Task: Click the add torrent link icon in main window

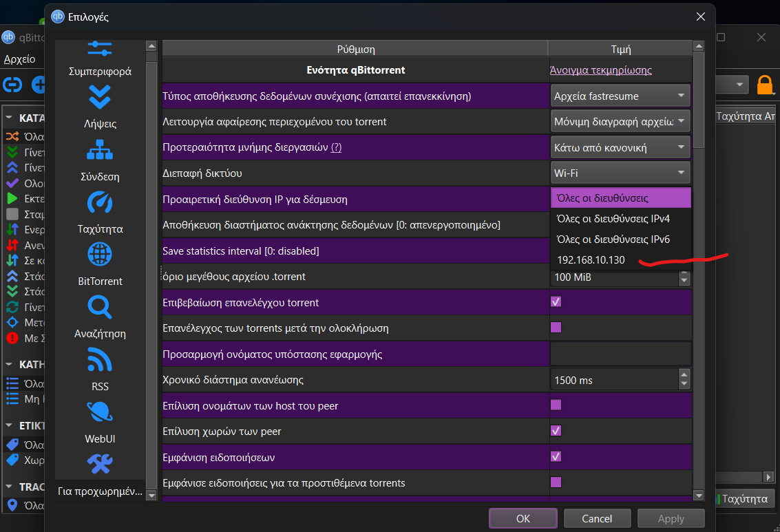Action: click(12, 85)
